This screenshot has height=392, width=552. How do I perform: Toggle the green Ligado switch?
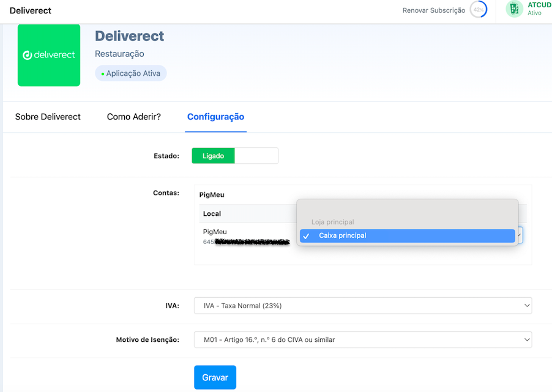tap(213, 156)
